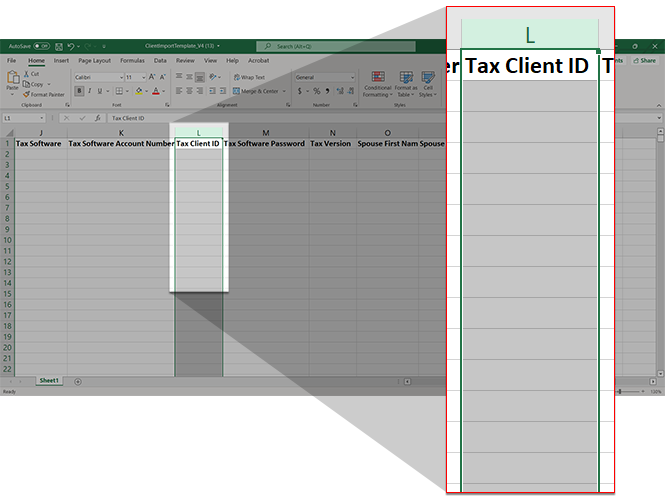Click the Save icon in title bar
This screenshot has width=665, height=497.
coord(59,46)
